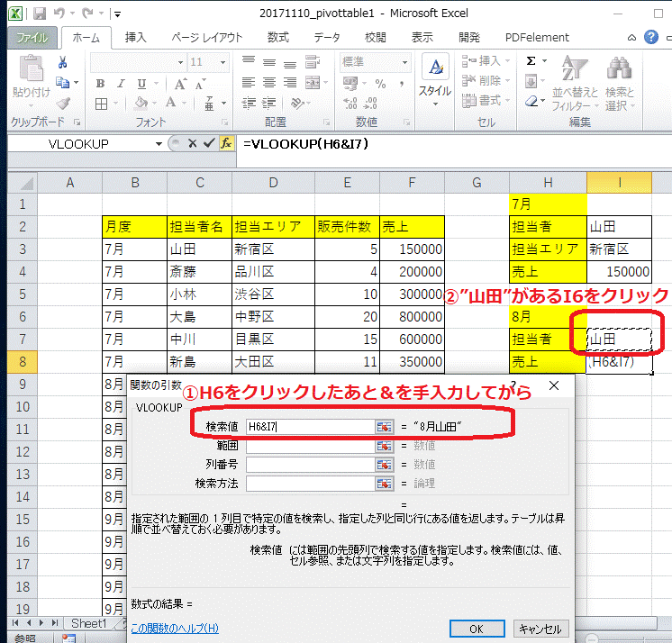672x643 pixels.
Task: Open the この関数のヘルプ link
Action: (x=175, y=629)
